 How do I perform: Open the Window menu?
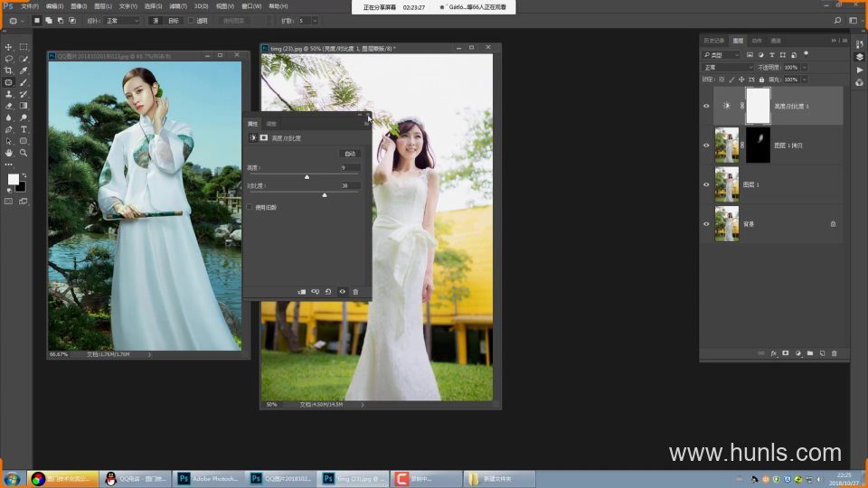[x=251, y=6]
